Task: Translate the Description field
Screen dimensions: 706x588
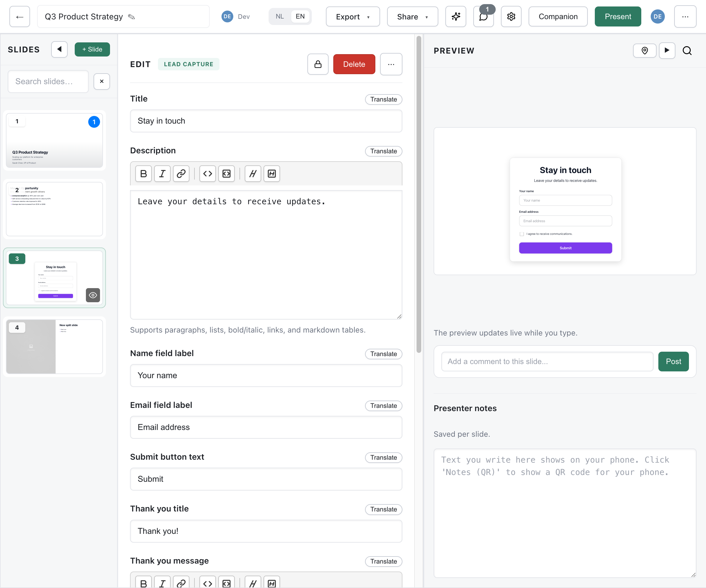Action: pyautogui.click(x=383, y=151)
